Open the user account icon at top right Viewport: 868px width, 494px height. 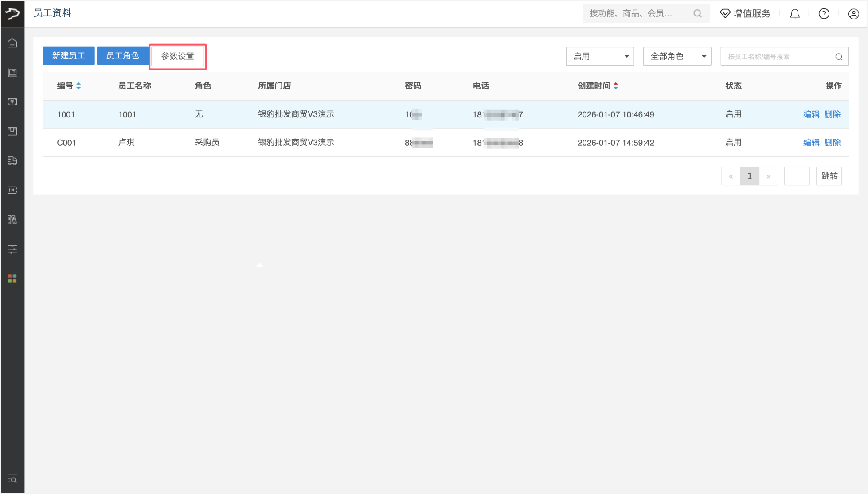(x=853, y=13)
